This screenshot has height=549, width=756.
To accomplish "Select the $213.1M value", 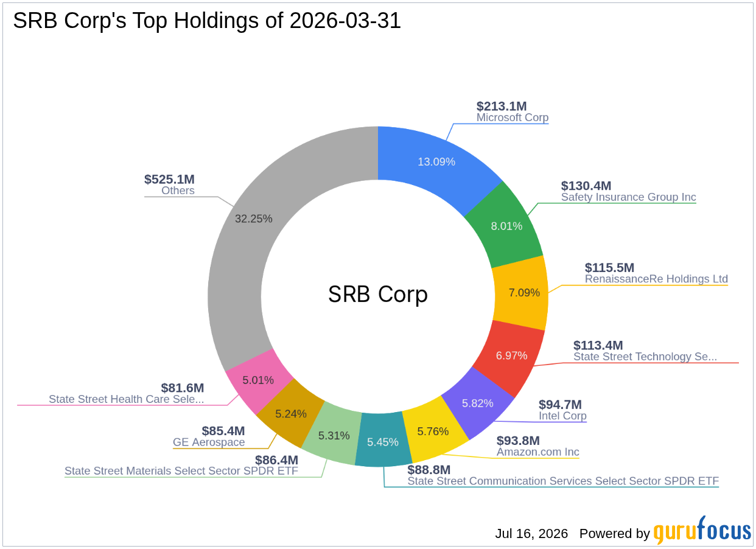I will click(502, 106).
